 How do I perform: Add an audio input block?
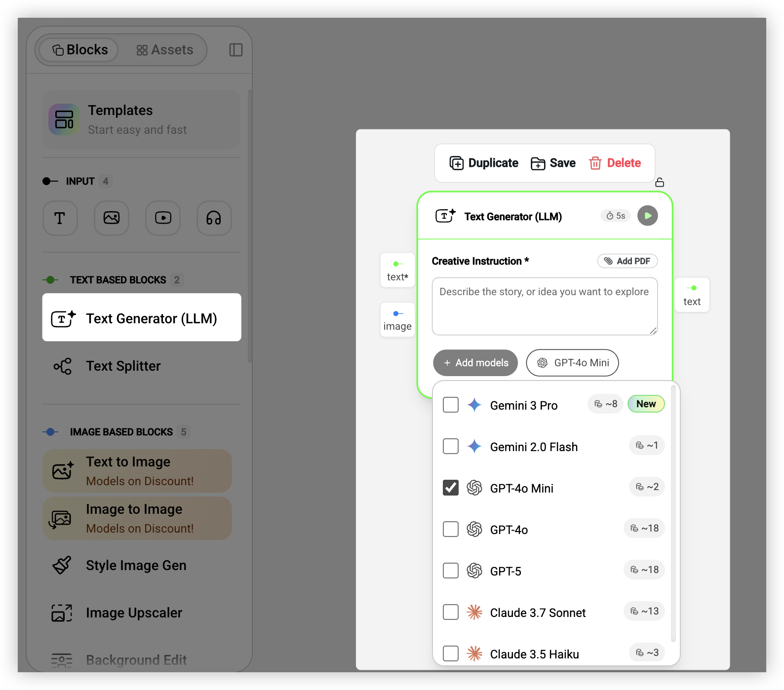point(214,218)
